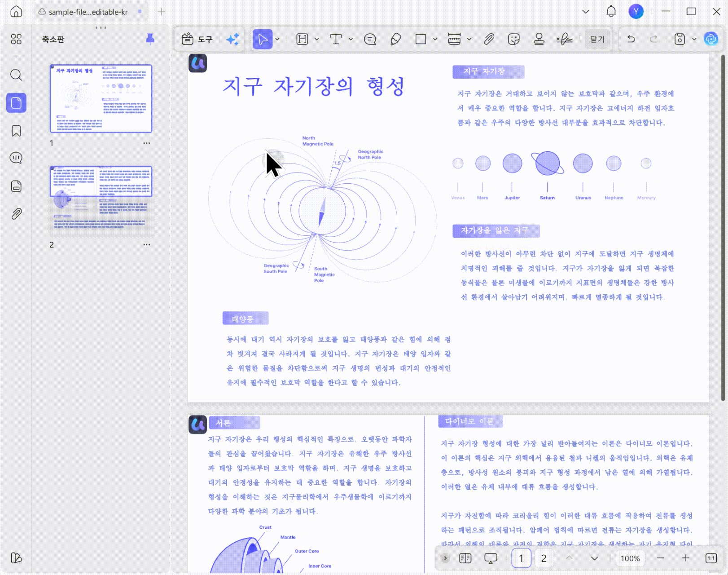Expand the highlight tool dropdown arrow

(317, 40)
